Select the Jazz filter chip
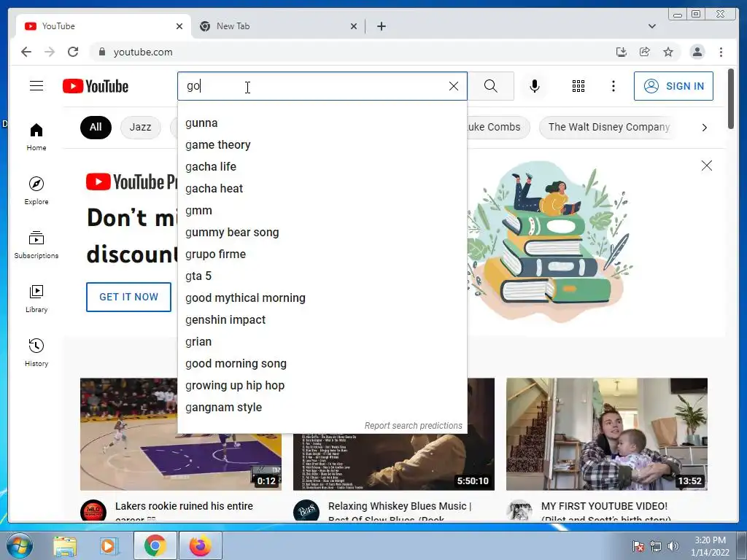 140,128
